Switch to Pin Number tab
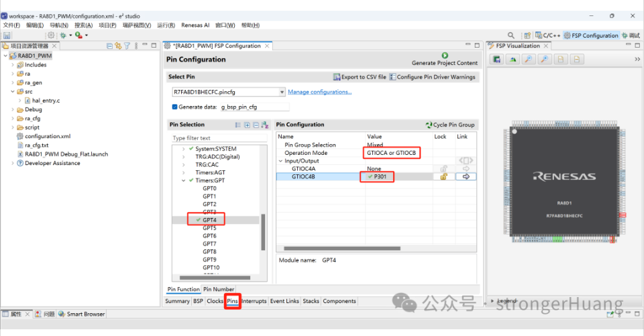Screen dimensions: 644x336 [219, 289]
